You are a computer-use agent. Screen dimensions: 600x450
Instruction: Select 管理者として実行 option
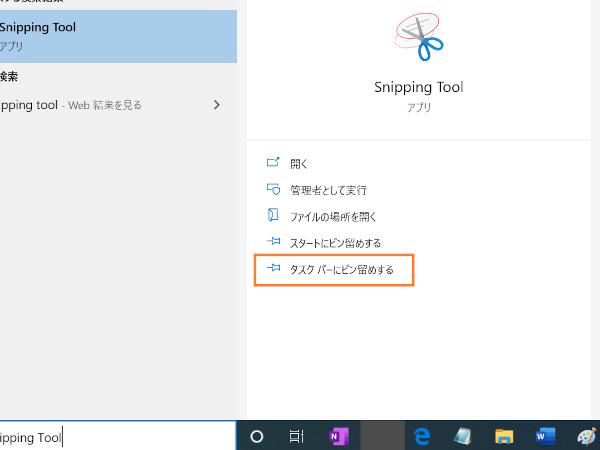point(328,190)
